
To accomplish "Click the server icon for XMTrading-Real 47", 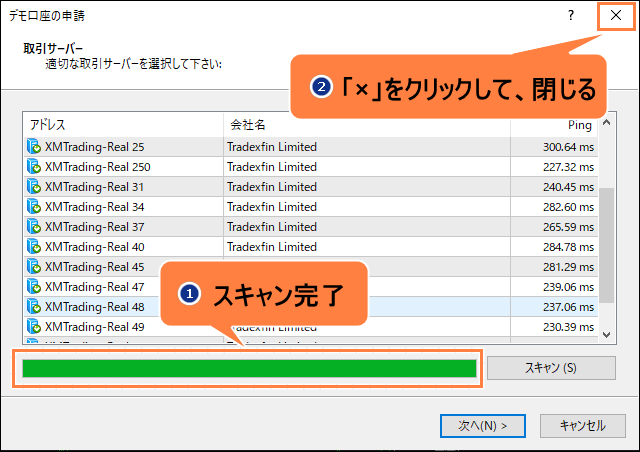I will click(x=33, y=287).
